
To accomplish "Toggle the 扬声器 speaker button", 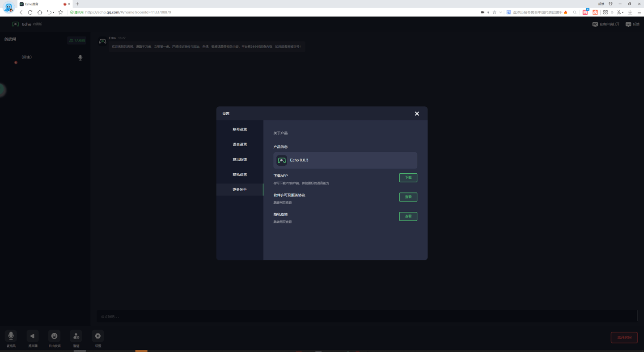I will (32, 336).
